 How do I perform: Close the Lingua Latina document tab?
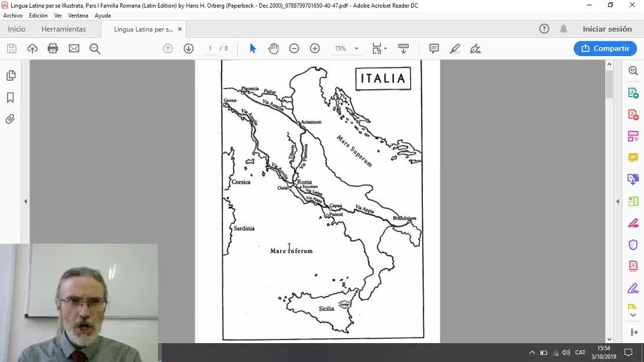tap(179, 29)
